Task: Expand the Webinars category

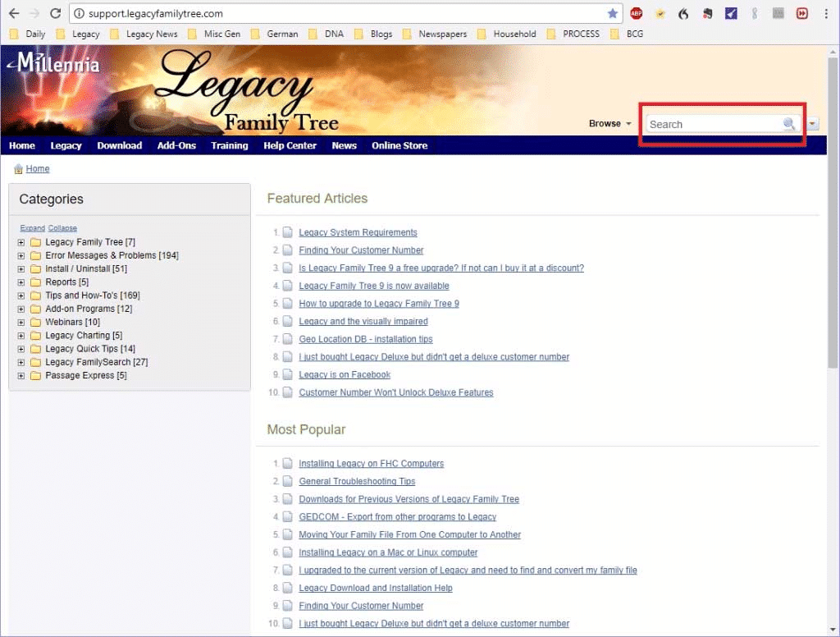Action: [21, 323]
